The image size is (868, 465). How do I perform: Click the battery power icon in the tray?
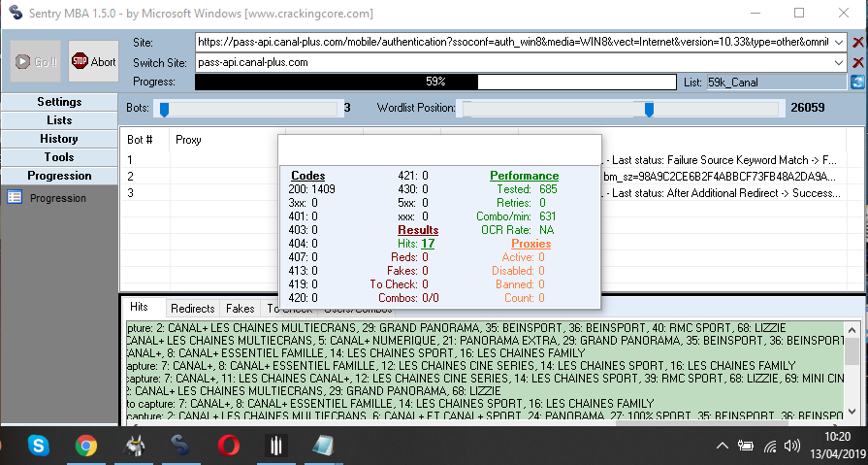click(746, 445)
